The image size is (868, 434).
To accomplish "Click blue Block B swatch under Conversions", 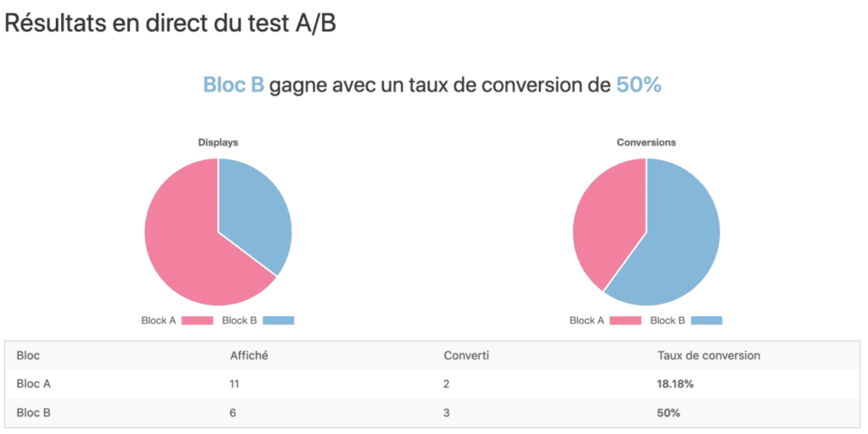I will [x=707, y=320].
